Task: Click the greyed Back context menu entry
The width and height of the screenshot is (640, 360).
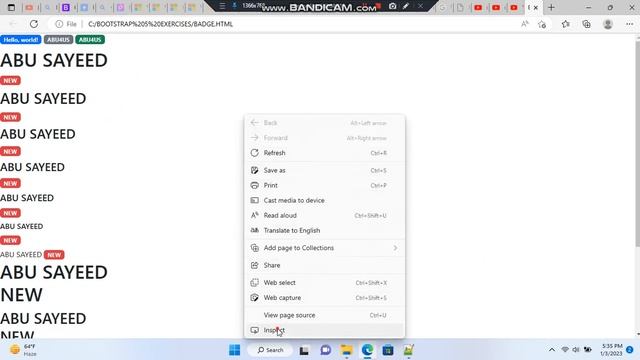Action: coord(324,123)
